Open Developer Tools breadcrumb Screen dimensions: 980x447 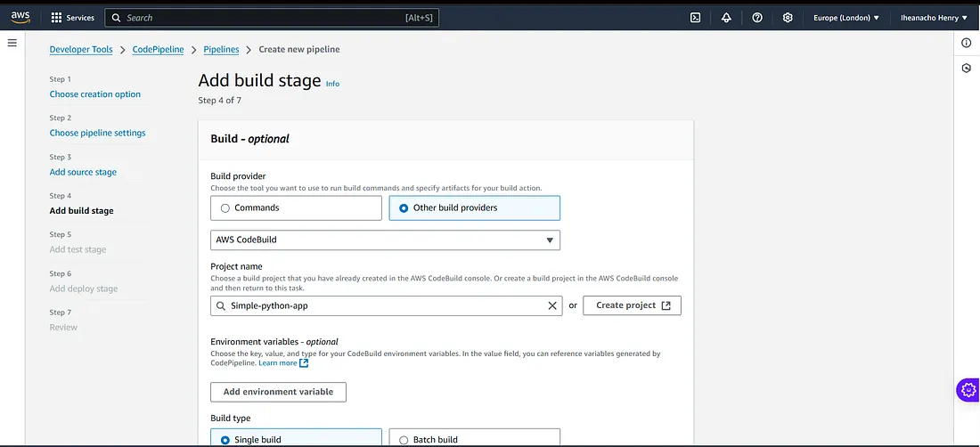pyautogui.click(x=81, y=49)
